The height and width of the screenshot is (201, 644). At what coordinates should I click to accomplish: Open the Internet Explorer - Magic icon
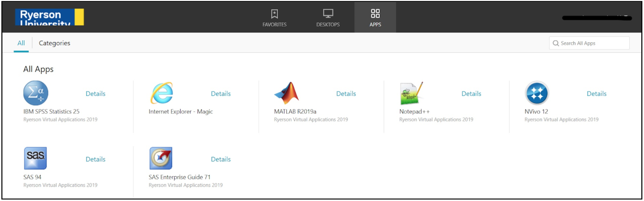click(x=162, y=93)
